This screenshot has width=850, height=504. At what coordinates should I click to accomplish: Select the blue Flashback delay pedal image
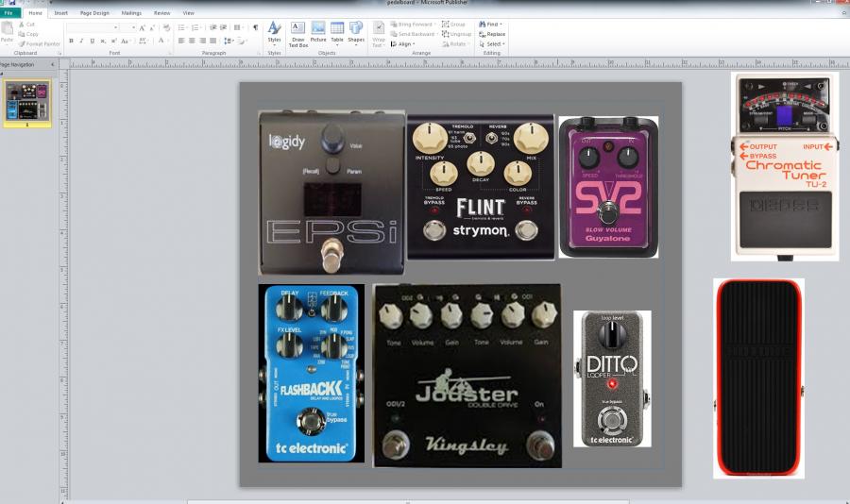point(311,374)
